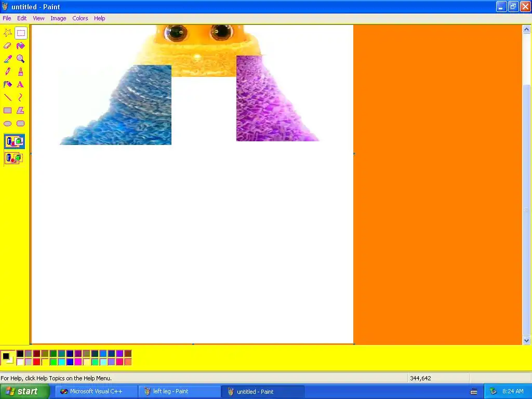Pick the cyan color swatch

point(61,362)
